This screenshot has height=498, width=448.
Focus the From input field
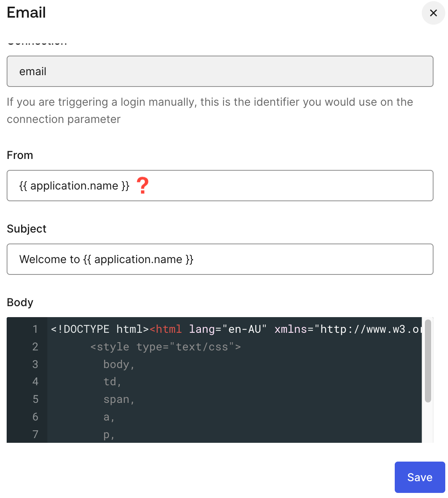220,186
